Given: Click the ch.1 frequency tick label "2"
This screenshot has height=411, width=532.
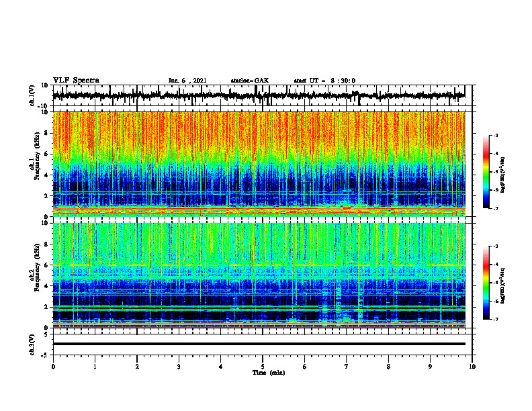Looking at the screenshot, I should point(46,195).
